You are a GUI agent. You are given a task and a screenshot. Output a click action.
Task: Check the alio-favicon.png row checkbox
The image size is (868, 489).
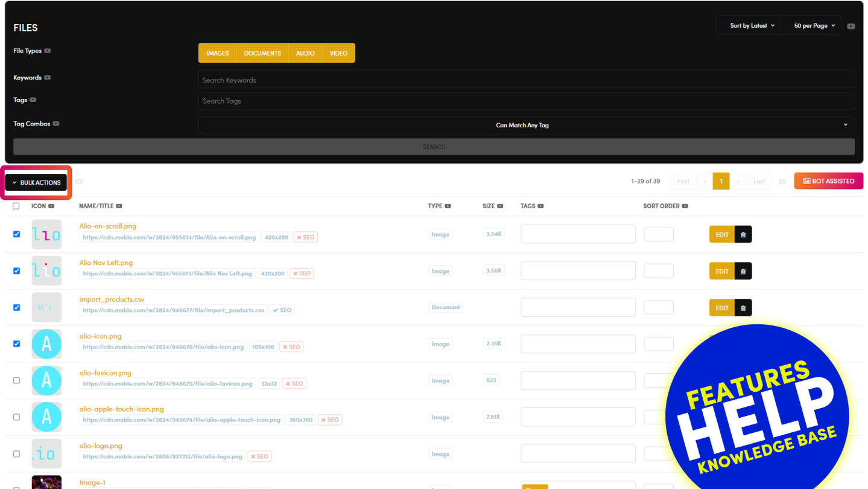tap(16, 381)
